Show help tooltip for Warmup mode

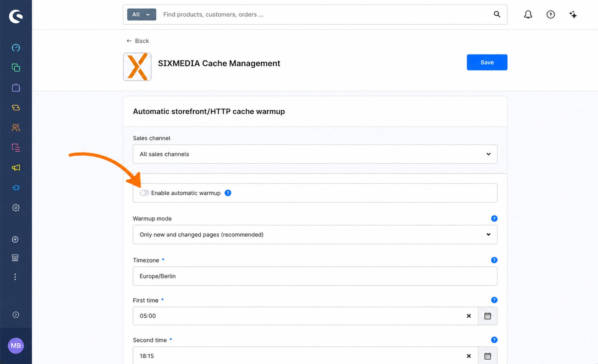(x=494, y=218)
